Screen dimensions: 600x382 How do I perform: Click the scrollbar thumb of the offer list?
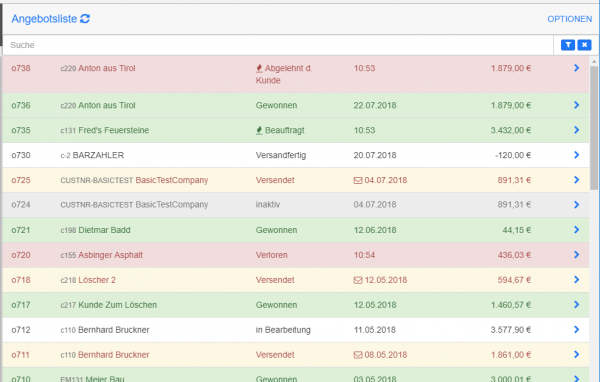(594, 127)
